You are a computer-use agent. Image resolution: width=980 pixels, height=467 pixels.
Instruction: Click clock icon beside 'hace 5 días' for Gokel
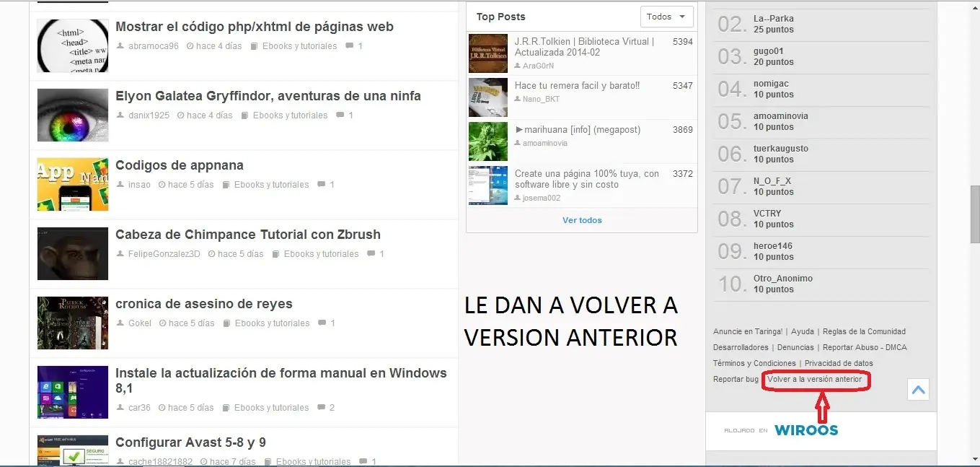[x=162, y=323]
